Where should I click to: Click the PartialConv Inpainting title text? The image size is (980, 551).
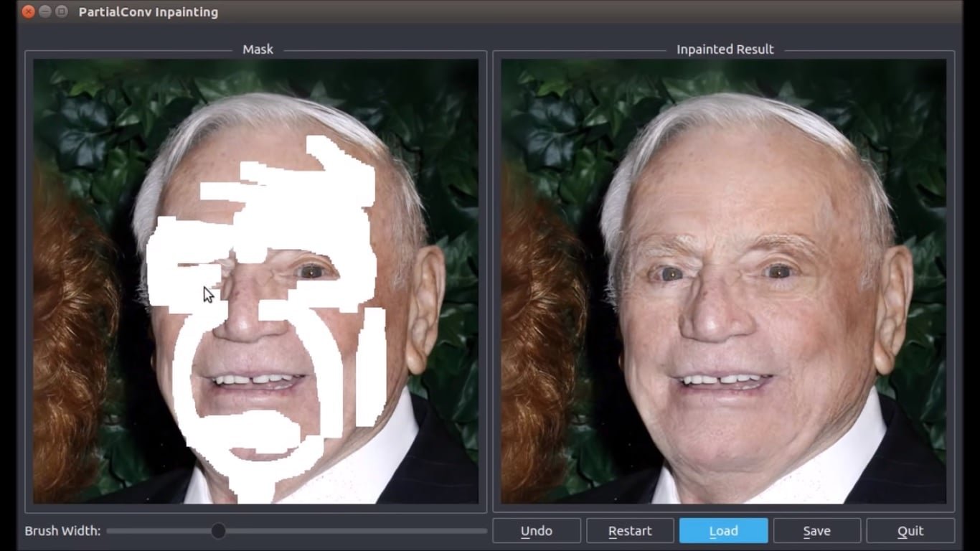149,12
